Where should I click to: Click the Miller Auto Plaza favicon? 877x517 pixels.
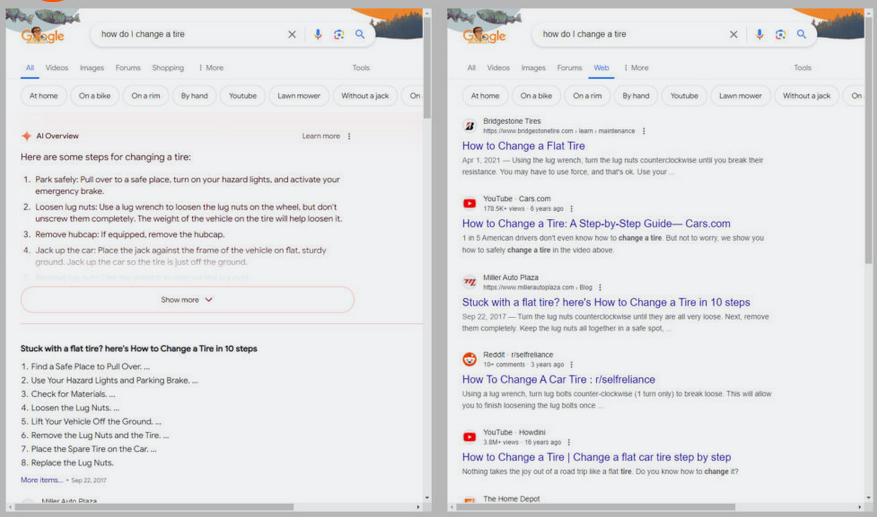coord(470,282)
